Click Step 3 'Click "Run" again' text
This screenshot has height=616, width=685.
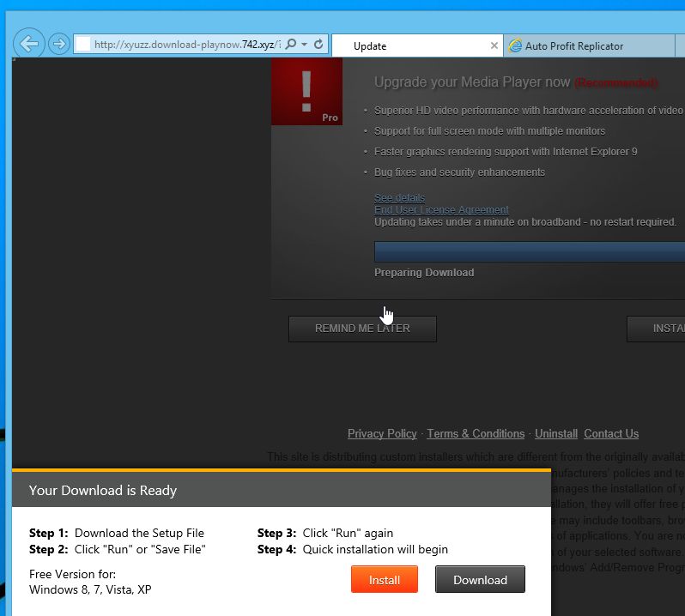tap(325, 533)
